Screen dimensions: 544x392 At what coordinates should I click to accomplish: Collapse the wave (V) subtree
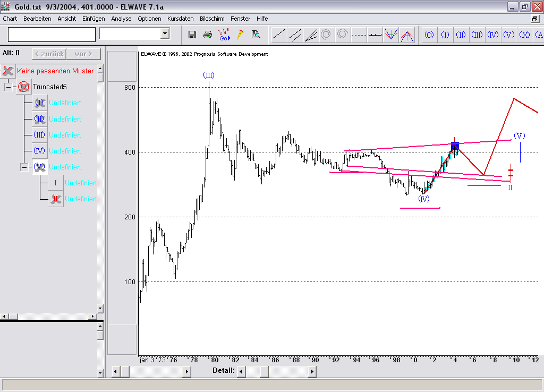[x=24, y=167]
